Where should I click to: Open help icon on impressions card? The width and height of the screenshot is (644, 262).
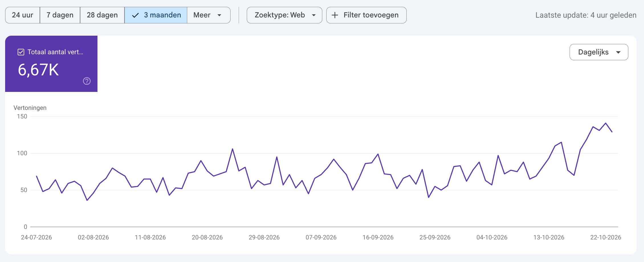(87, 81)
